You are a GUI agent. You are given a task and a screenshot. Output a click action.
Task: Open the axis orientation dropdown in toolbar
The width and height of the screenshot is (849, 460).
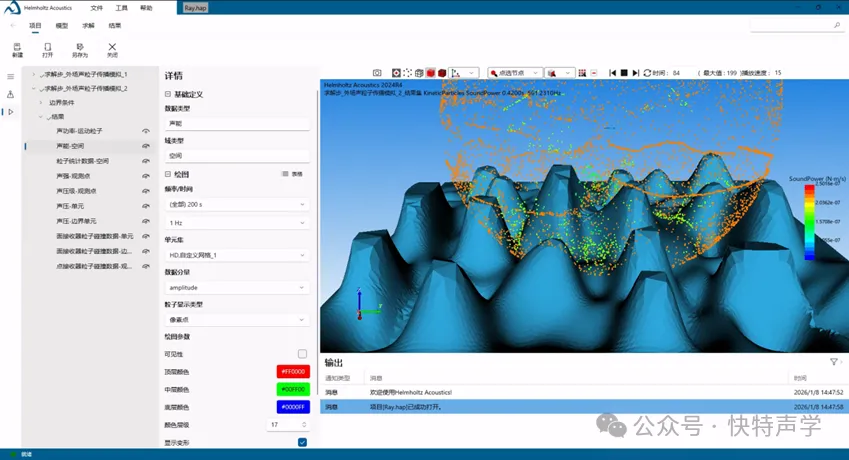[x=463, y=73]
